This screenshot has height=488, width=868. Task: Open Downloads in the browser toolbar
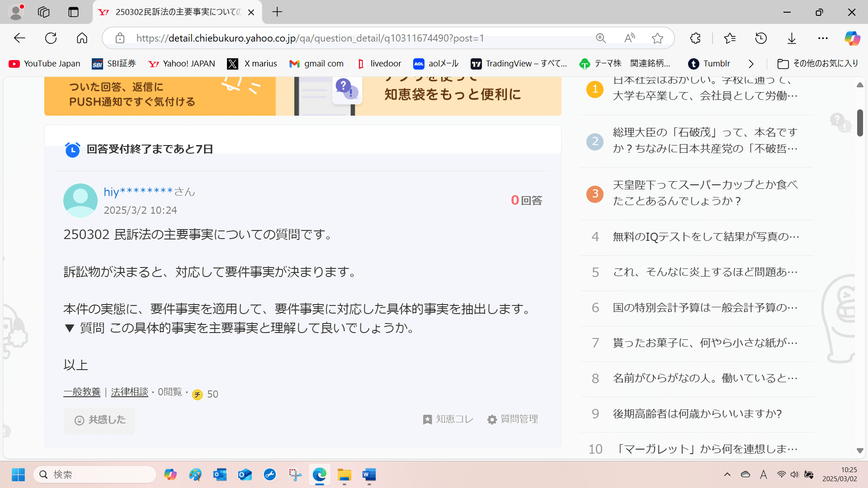(792, 38)
